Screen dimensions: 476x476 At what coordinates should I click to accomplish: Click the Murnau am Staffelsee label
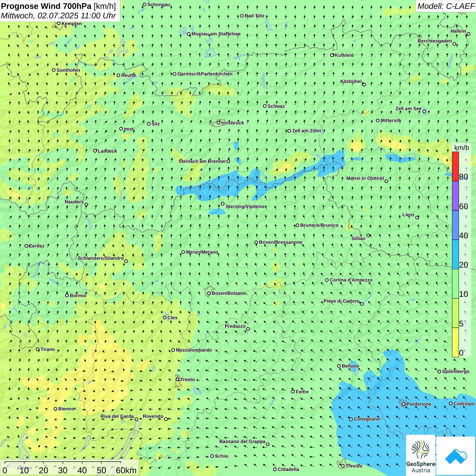[216, 34]
